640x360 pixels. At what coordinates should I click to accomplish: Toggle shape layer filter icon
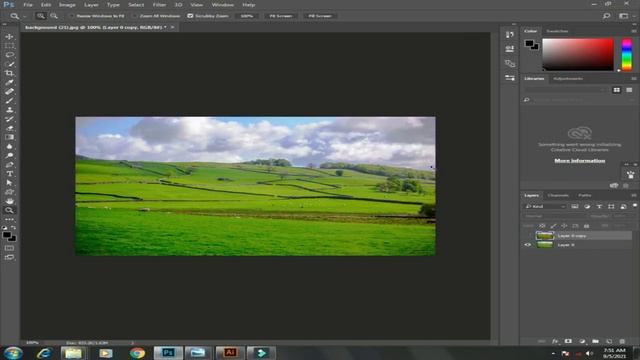pyautogui.click(x=611, y=207)
